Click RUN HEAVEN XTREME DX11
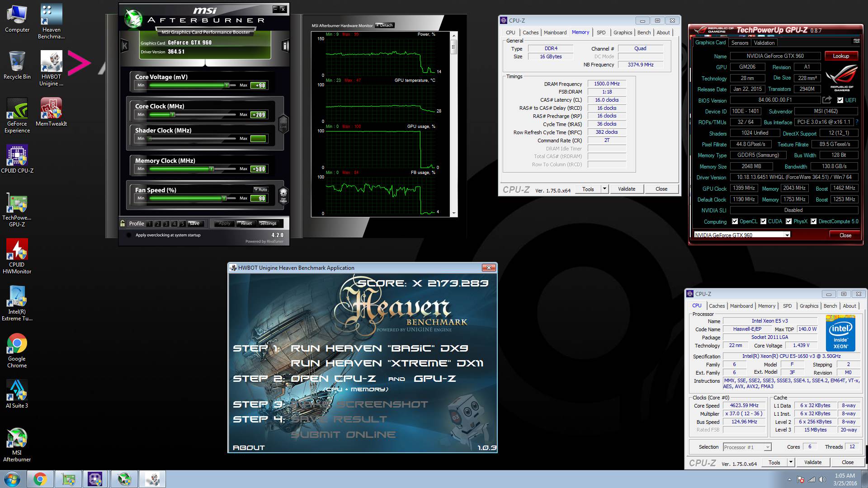This screenshot has width=868, height=488. 387,363
